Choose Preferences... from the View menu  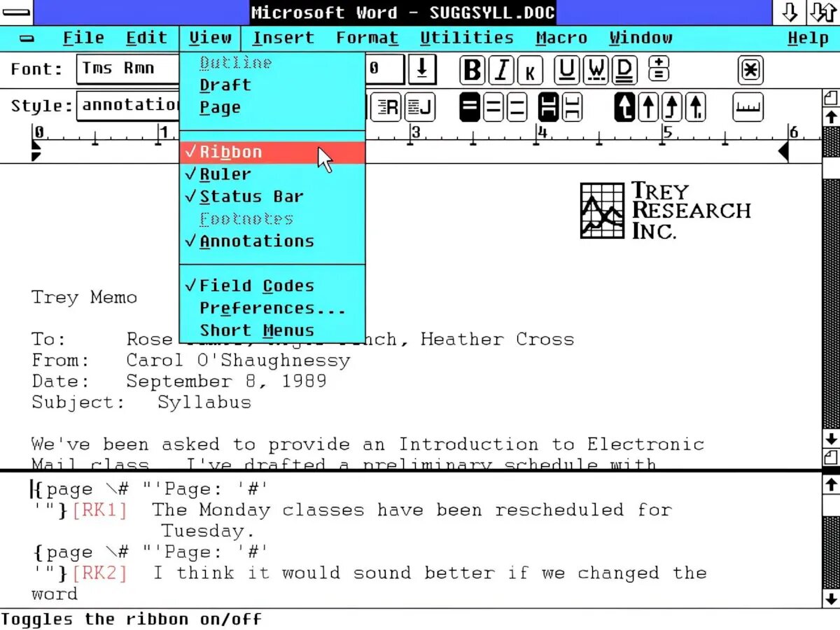[272, 308]
